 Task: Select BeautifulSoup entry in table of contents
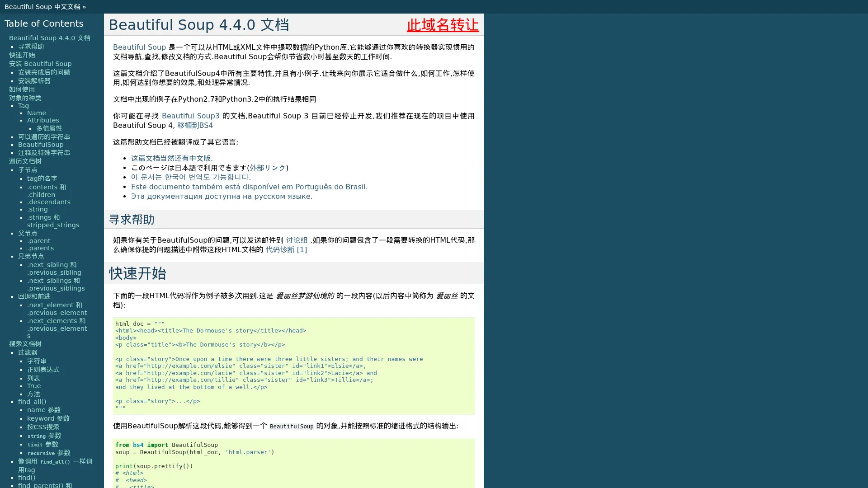[41, 145]
